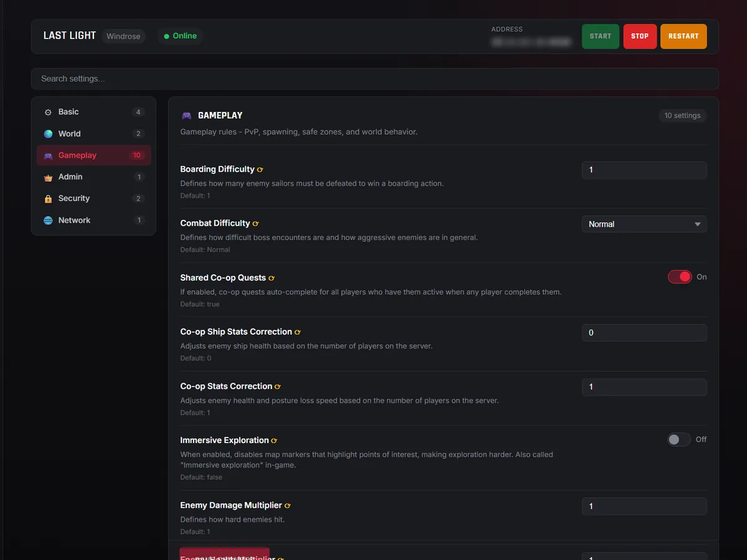Enable the Immersive Exploration toggle
Image resolution: width=747 pixels, height=560 pixels.
[679, 439]
